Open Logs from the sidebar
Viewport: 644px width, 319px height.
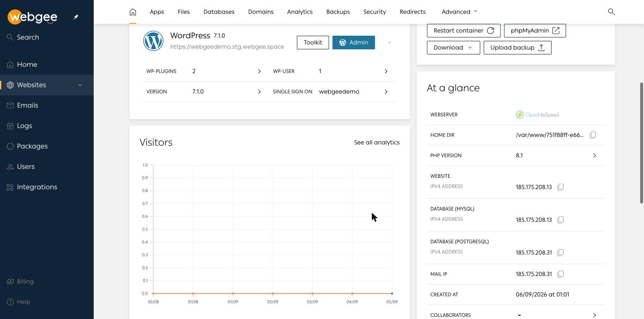tap(47, 126)
